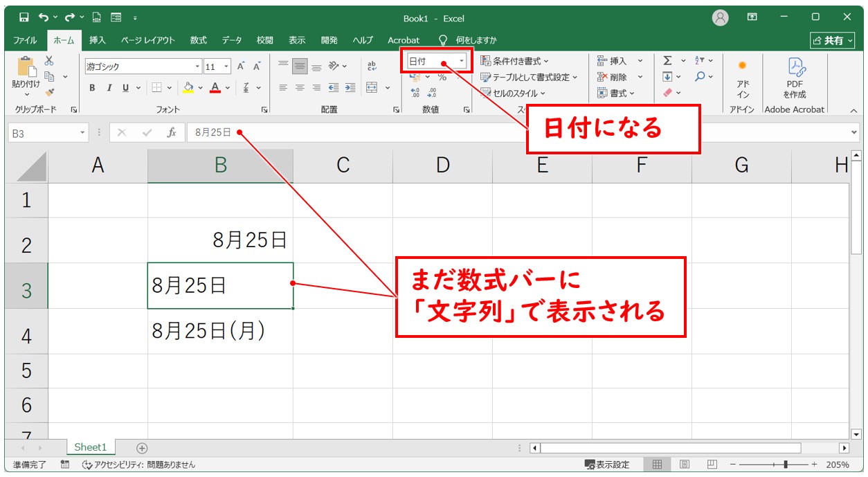The width and height of the screenshot is (868, 477).
Task: Click the 書式 button in the cells group
Action: pos(616,93)
